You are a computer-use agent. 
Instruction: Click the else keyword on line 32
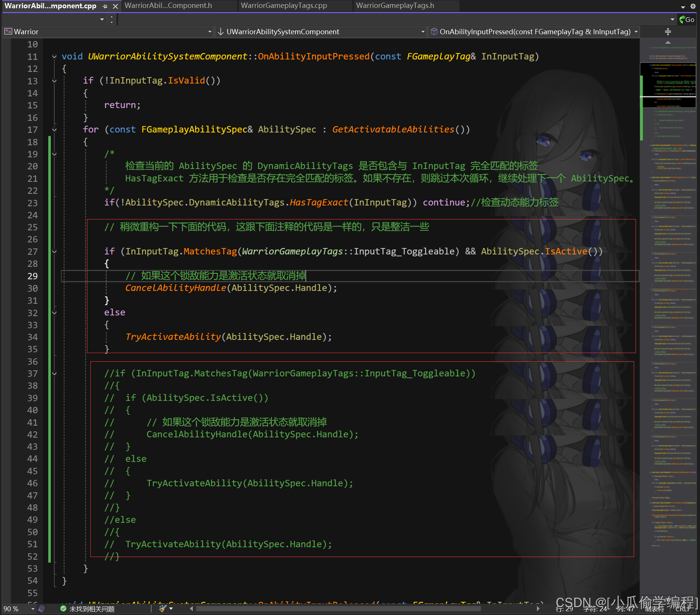[x=115, y=313]
